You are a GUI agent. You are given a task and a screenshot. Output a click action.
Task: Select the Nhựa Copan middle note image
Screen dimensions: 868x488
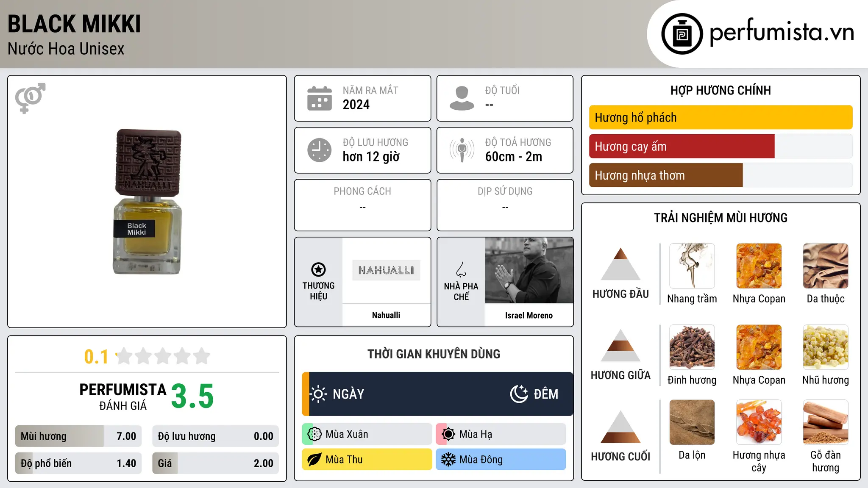tap(759, 347)
